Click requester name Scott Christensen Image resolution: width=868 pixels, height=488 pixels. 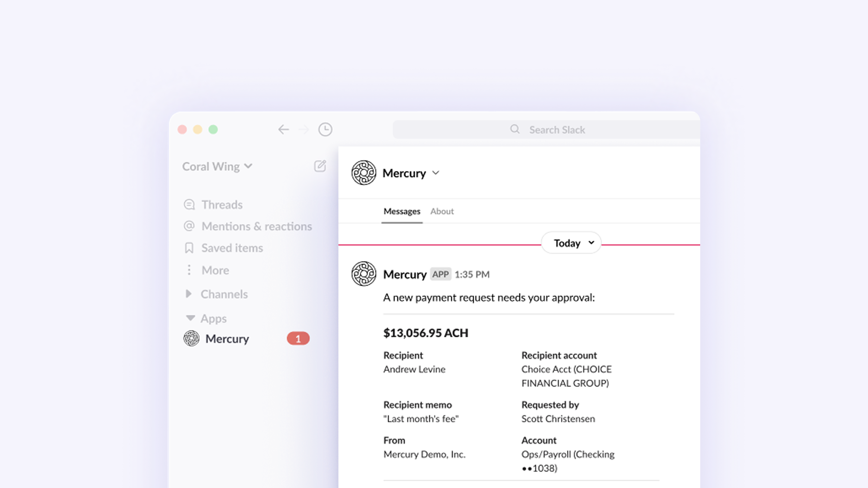coord(558,419)
